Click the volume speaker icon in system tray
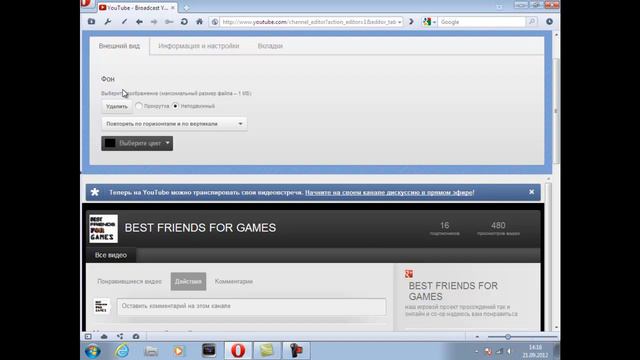 click(509, 351)
